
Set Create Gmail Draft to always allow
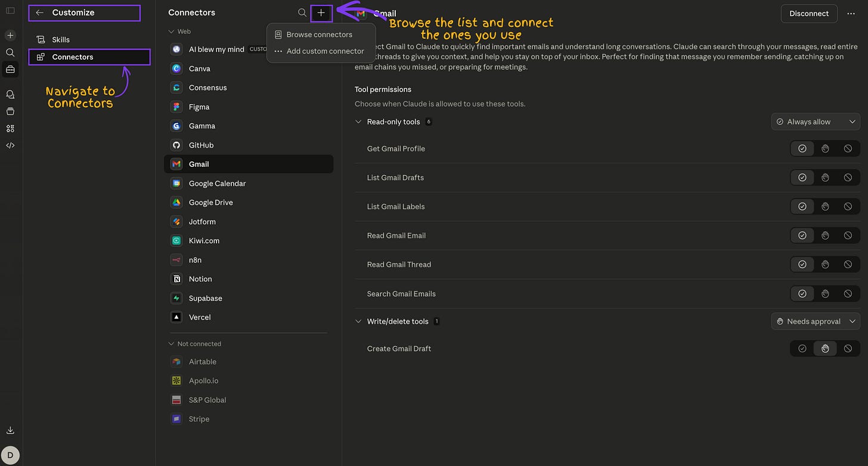802,349
